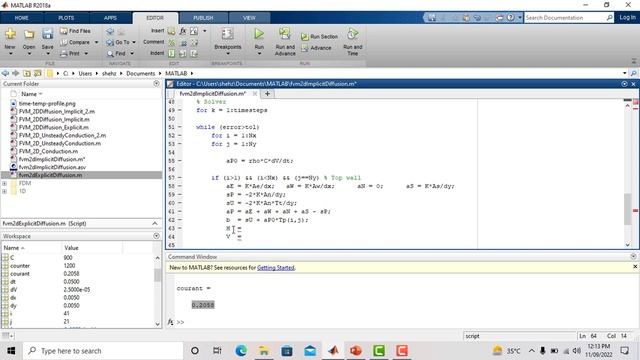Click the Windows Start button
The height and width of the screenshot is (360, 640).
pos(11,351)
